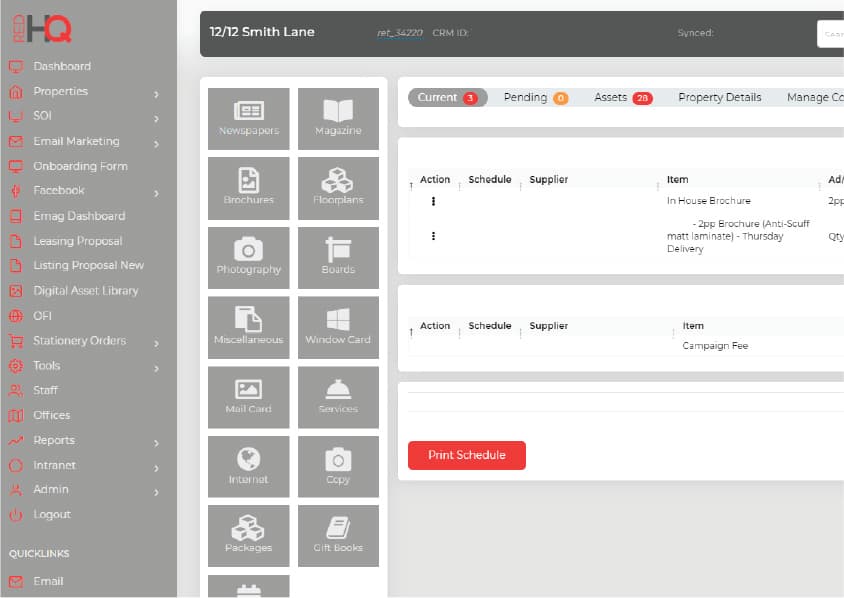Screen dimensions: 844x598
Task: Expand the Email Marketing chevron
Action: pyautogui.click(x=156, y=144)
